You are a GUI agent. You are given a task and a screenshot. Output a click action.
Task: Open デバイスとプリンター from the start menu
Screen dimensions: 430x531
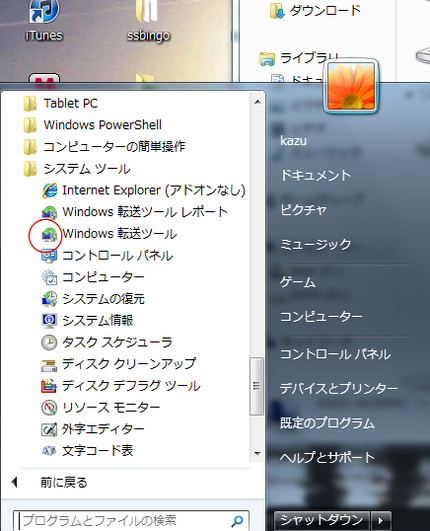(339, 388)
